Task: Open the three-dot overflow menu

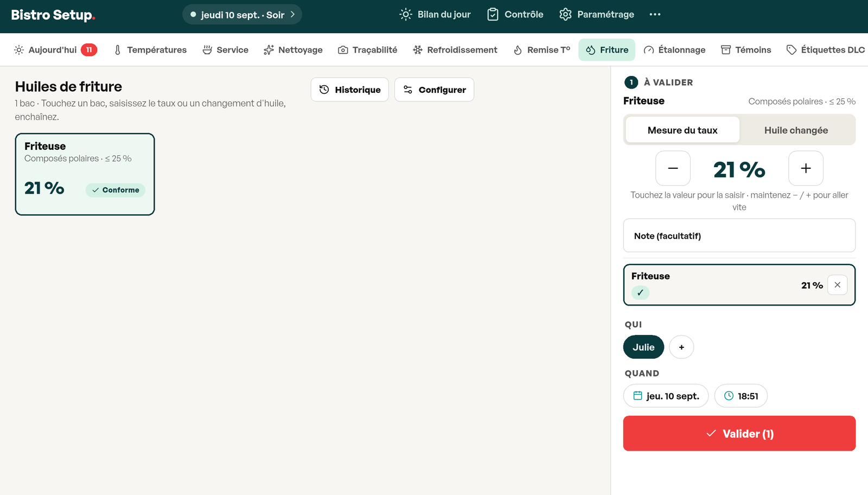Action: pyautogui.click(x=655, y=15)
